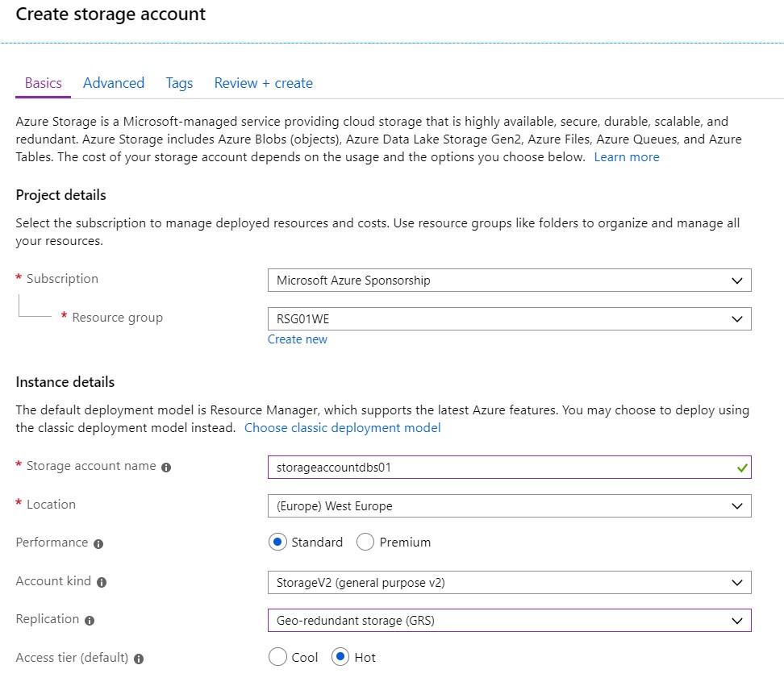Select Premium performance option
This screenshot has height=686, width=784.
coord(365,542)
